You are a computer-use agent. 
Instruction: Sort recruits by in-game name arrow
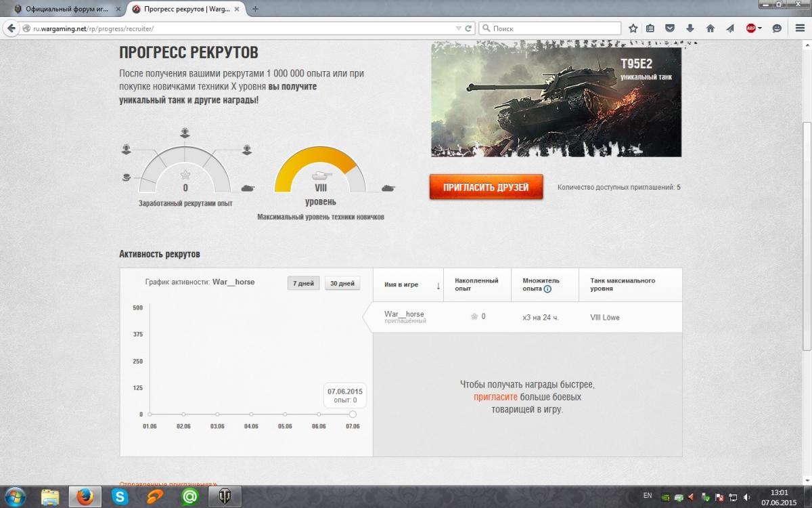coord(438,285)
